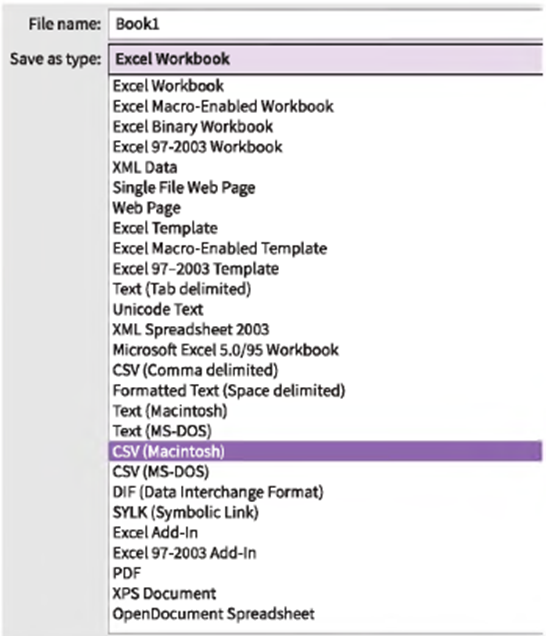The image size is (546, 636).
Task: Select the highlighted CSV (Macintosh) entry
Action: tap(325, 451)
